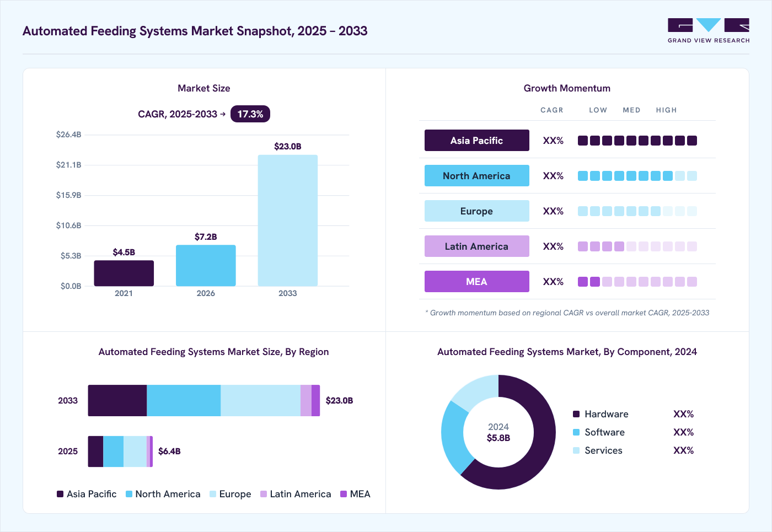Screen dimensions: 772x532
Task: Click the $4.5B value label
Action: 124,252
